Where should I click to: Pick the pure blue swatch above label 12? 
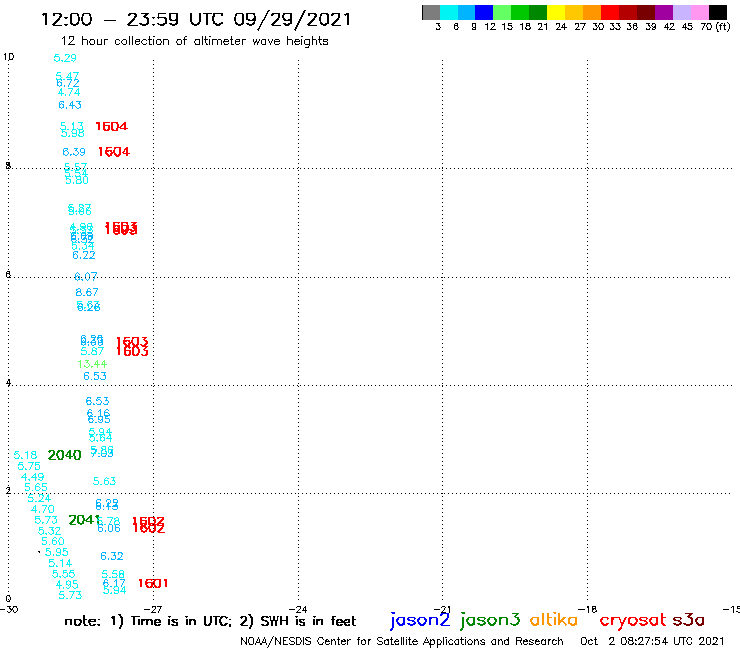484,12
